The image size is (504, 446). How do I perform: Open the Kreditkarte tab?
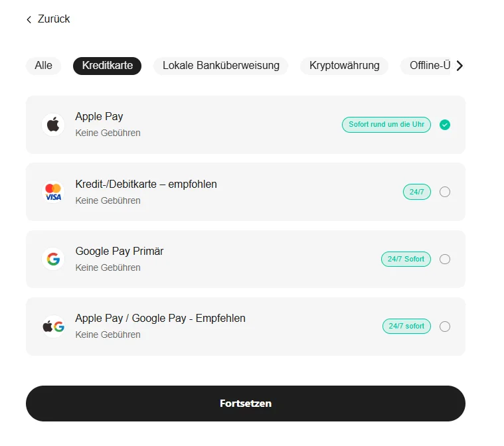click(107, 66)
